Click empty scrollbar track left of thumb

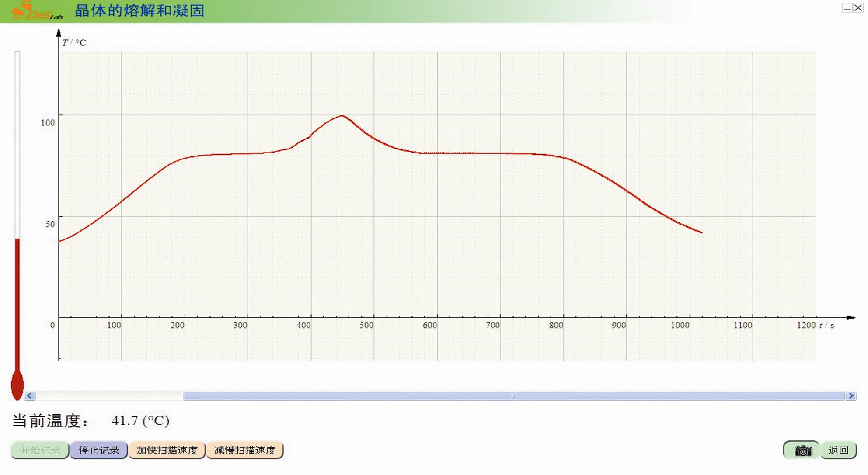click(x=109, y=396)
